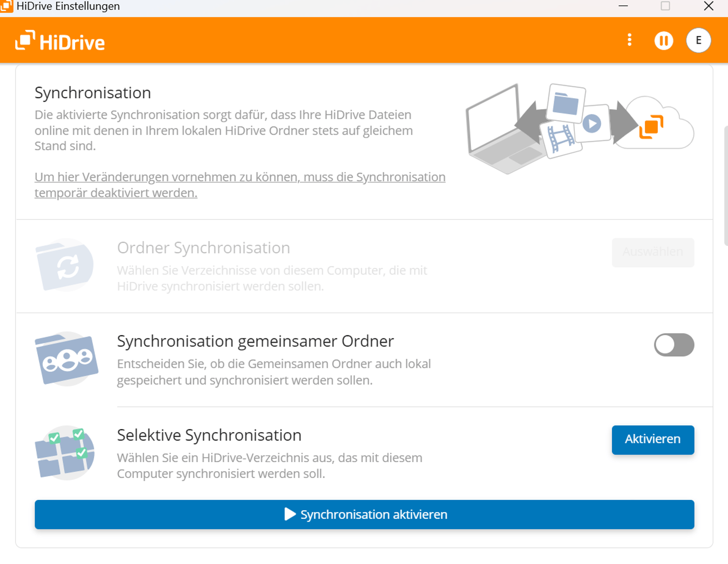Screen dimensions: 728x564
Task: Toggle shared folder synchronization off position
Action: tap(674, 345)
